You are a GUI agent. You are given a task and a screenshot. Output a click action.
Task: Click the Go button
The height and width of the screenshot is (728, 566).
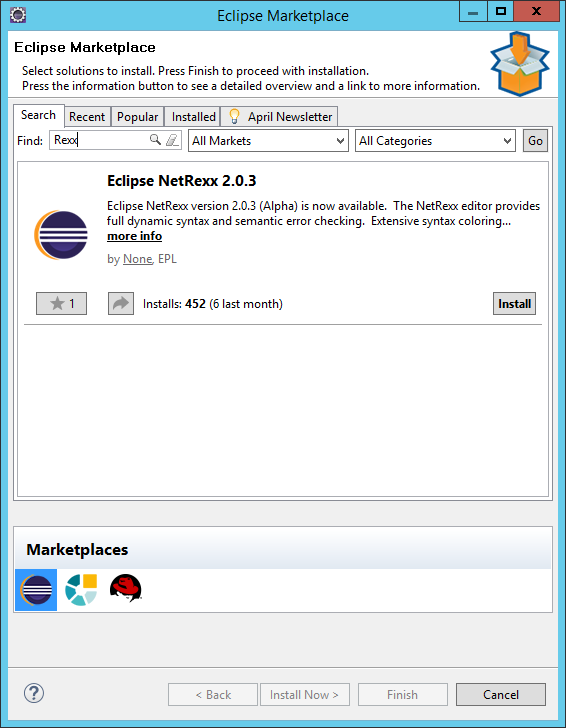pos(535,141)
